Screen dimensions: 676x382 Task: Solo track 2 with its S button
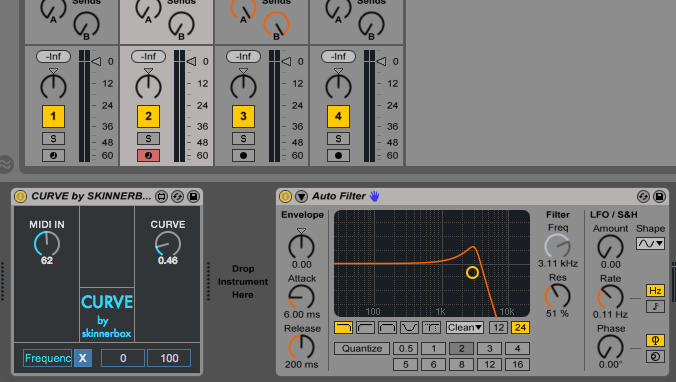point(148,138)
